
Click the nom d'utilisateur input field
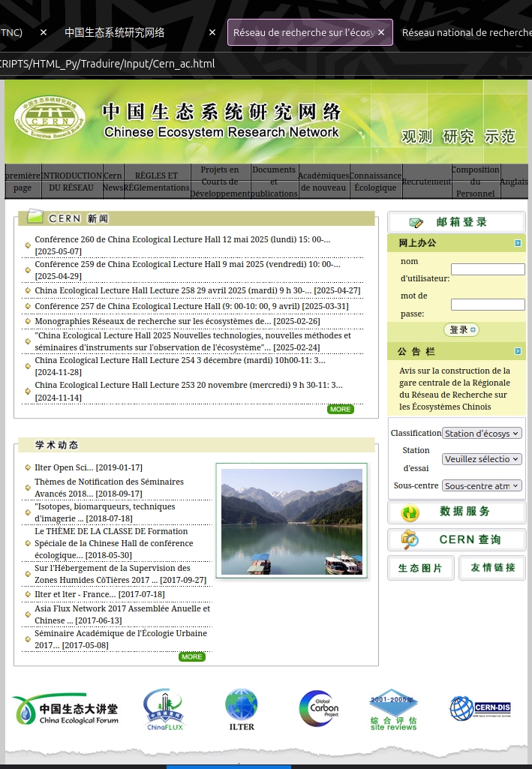(488, 269)
